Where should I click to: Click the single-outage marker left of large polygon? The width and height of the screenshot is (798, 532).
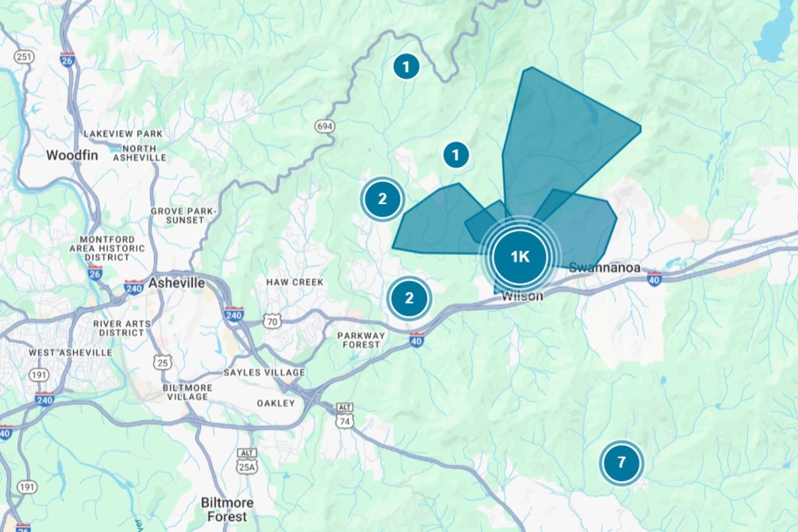[x=455, y=155]
